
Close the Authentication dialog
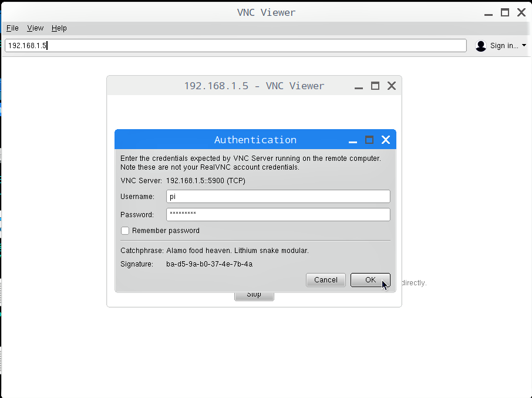(x=386, y=140)
